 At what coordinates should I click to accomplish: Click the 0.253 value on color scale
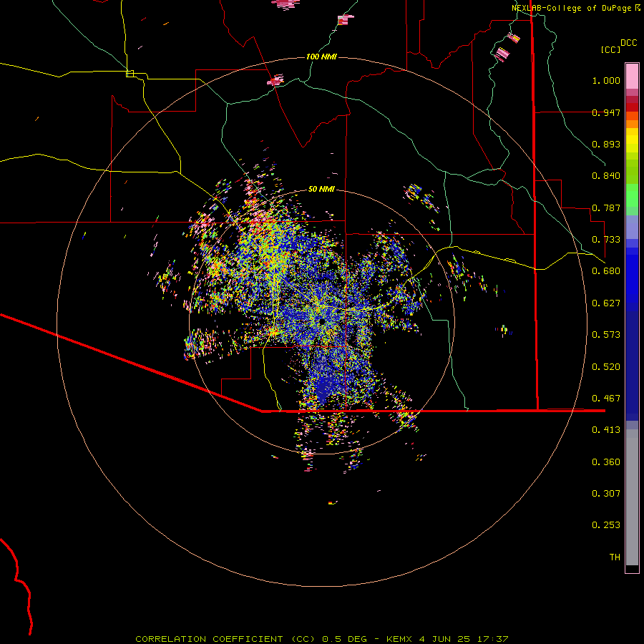click(606, 525)
